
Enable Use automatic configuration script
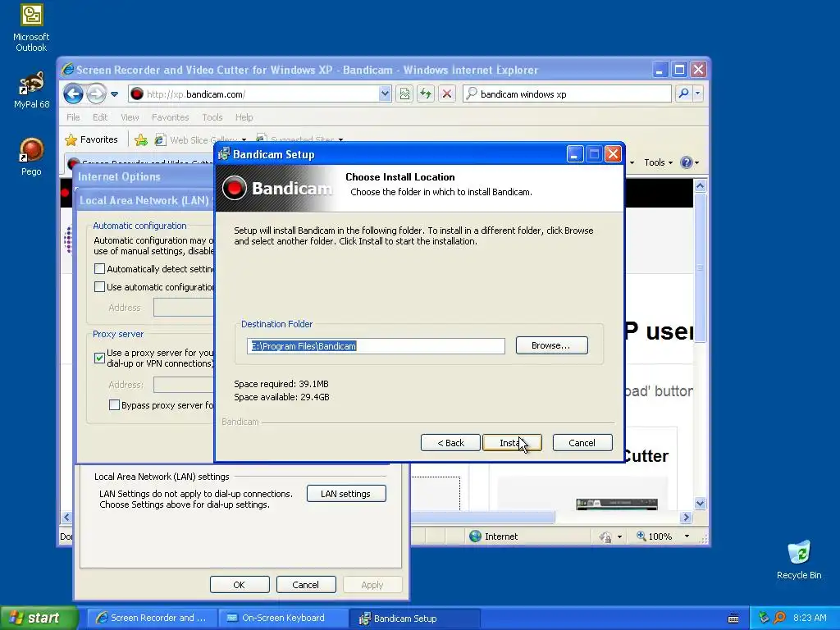pos(99,286)
